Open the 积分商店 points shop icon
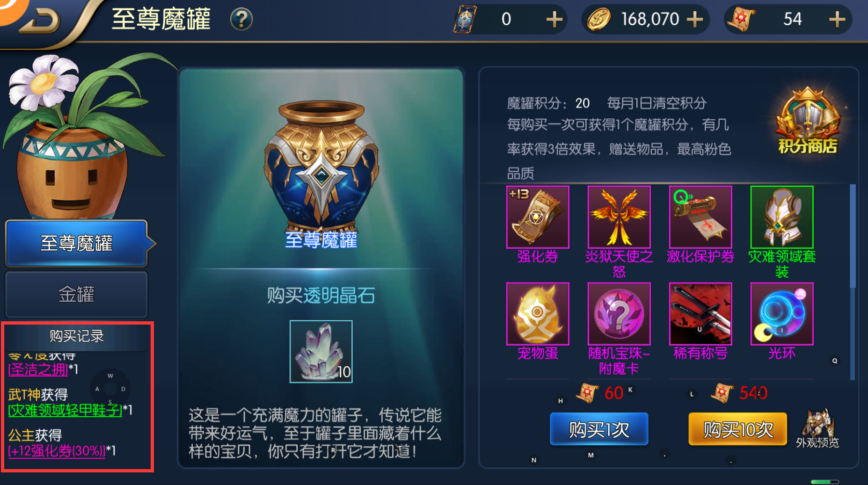868x485 pixels. tap(807, 122)
